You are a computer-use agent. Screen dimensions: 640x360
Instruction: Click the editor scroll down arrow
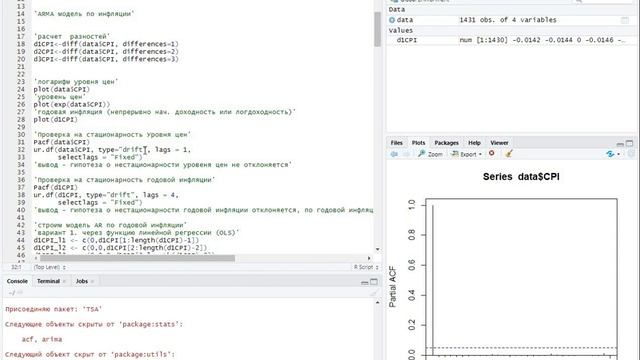(x=378, y=249)
